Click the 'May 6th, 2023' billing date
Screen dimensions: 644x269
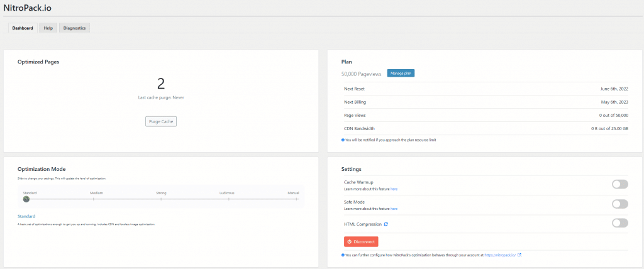614,102
